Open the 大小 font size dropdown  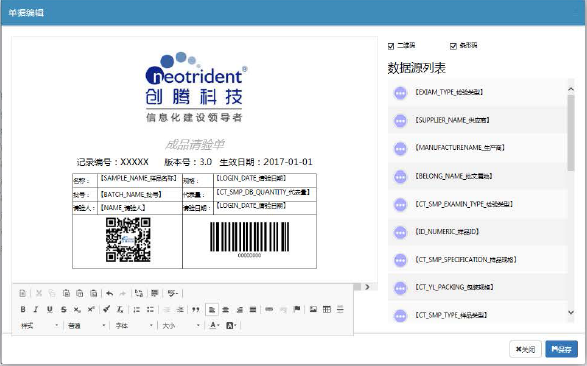(x=181, y=326)
